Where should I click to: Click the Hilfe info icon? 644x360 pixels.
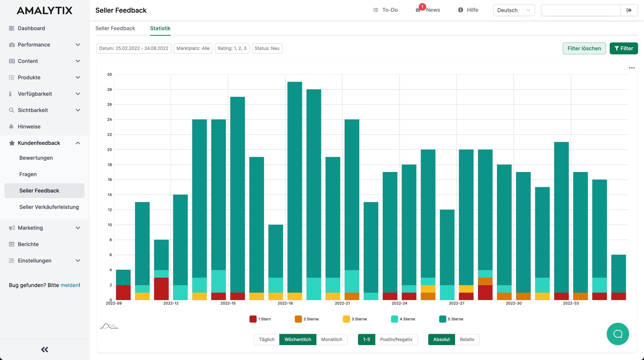click(460, 10)
